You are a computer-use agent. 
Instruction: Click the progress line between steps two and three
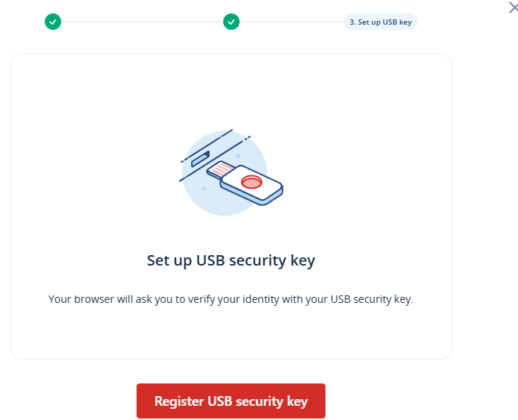pos(291,22)
